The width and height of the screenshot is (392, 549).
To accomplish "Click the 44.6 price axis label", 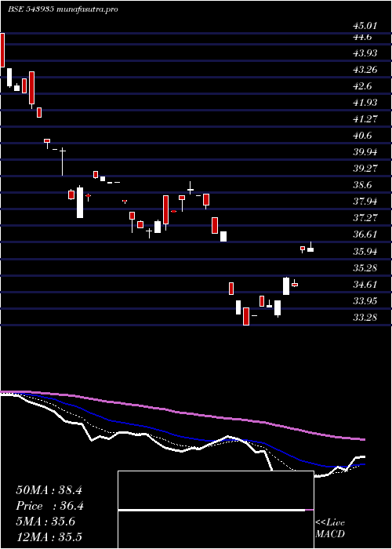I will coord(362,37).
